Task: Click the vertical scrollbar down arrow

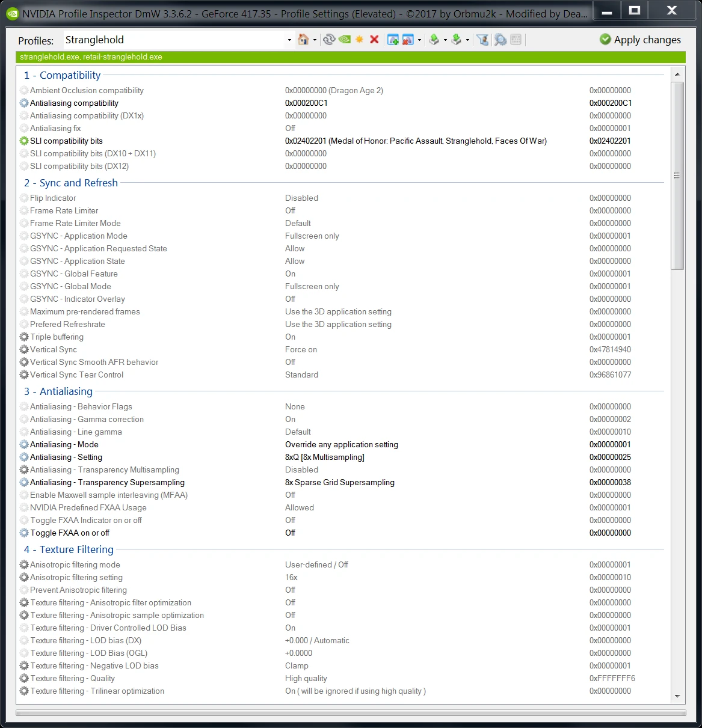Action: [677, 696]
